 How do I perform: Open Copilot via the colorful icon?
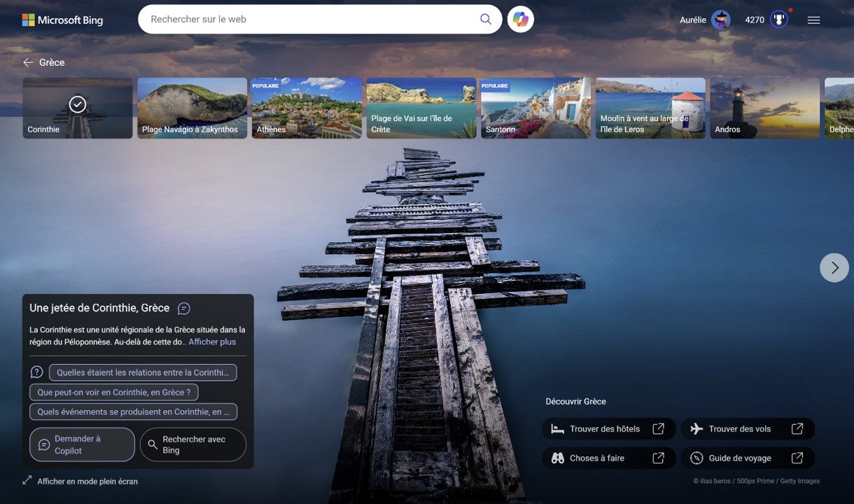tap(520, 20)
